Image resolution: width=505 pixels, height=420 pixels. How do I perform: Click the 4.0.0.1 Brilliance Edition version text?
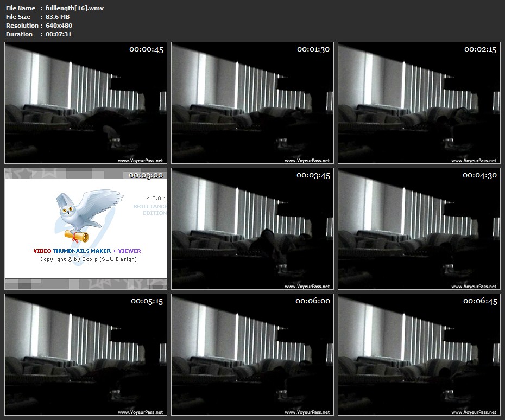[x=152, y=206]
